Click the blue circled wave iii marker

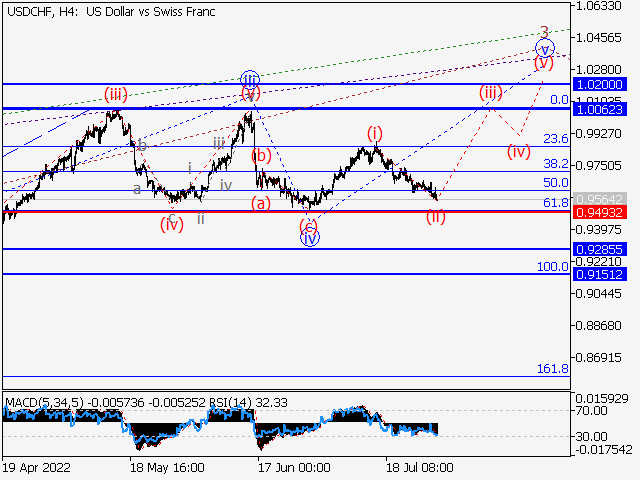coord(250,78)
